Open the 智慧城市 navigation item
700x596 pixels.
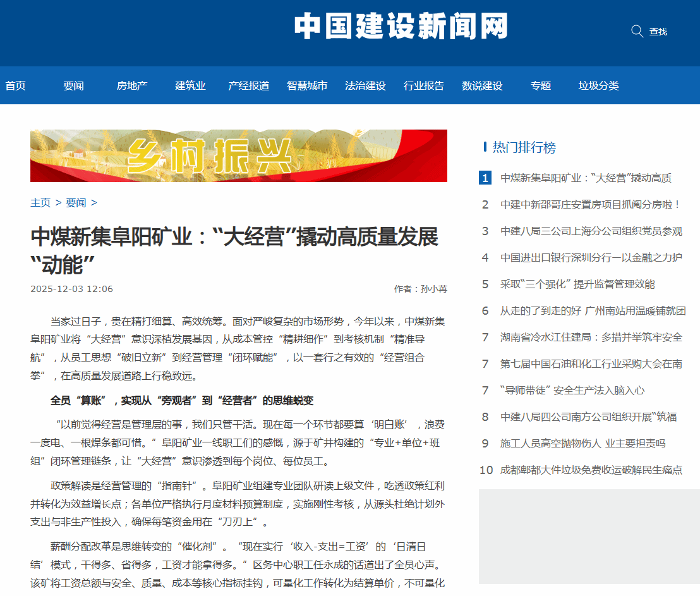[307, 86]
